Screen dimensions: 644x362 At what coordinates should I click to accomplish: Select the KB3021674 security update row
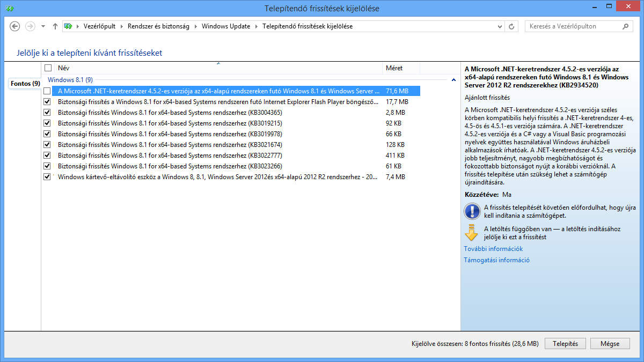pyautogui.click(x=231, y=145)
